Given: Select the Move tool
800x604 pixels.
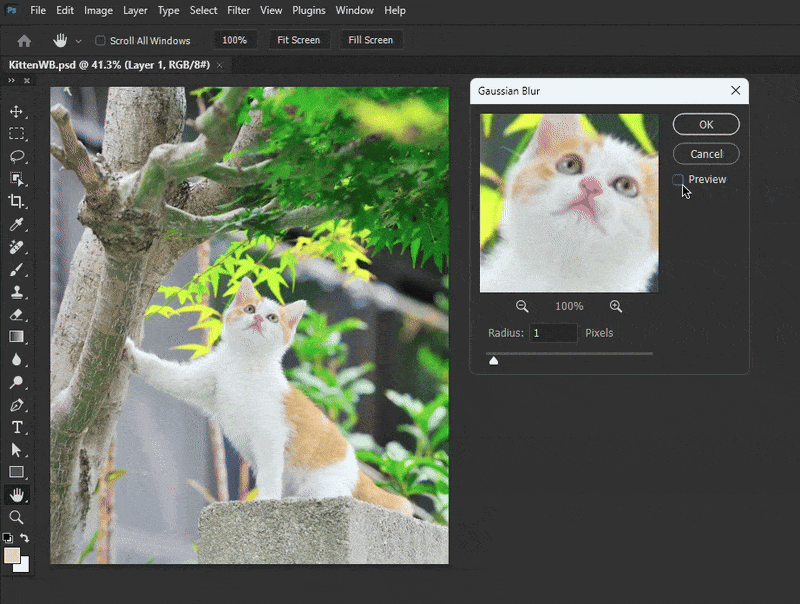Looking at the screenshot, I should (17, 112).
